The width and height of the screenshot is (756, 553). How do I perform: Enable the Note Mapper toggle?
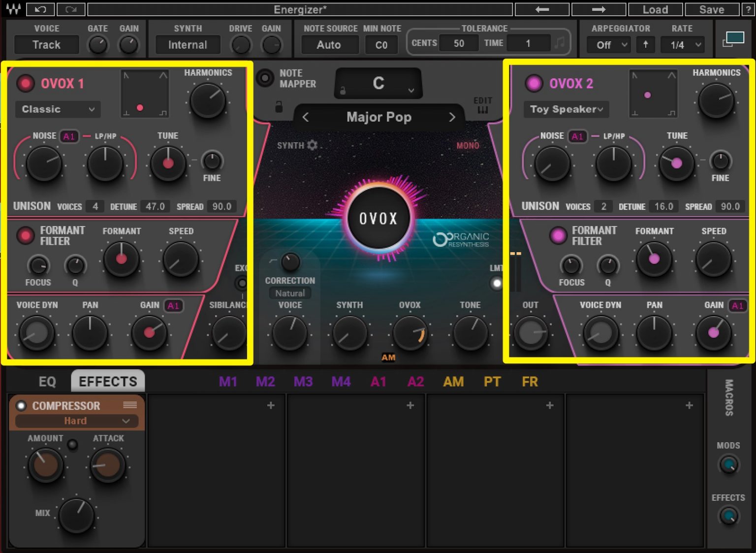point(265,78)
